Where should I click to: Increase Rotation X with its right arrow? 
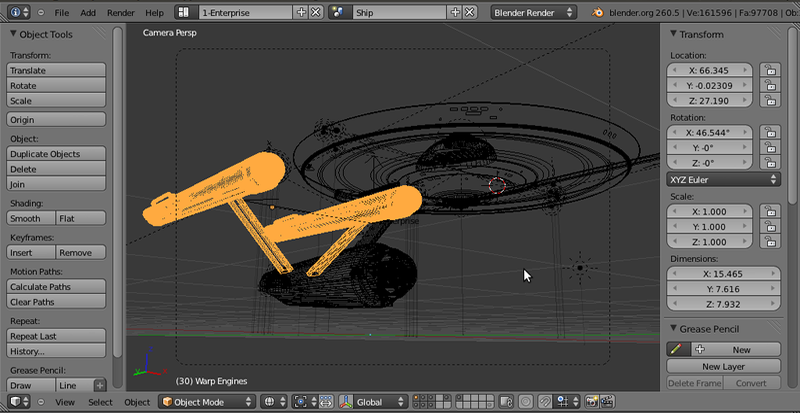pos(746,132)
